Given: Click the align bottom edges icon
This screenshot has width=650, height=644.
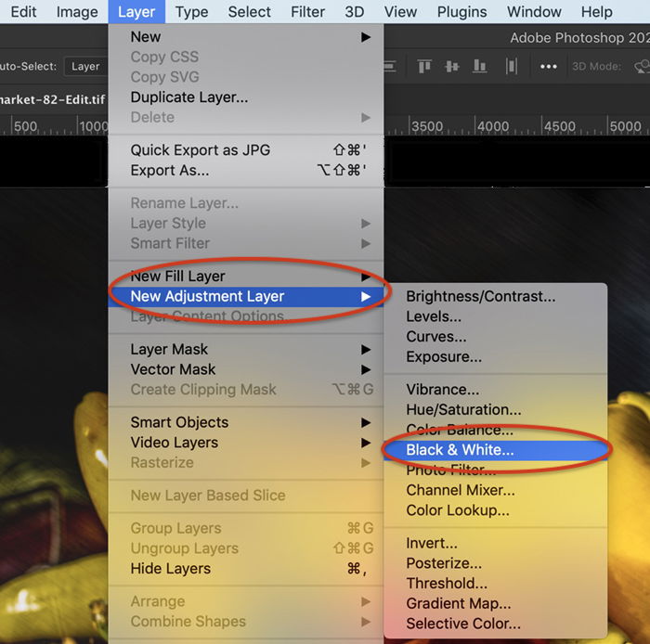Looking at the screenshot, I should [480, 66].
